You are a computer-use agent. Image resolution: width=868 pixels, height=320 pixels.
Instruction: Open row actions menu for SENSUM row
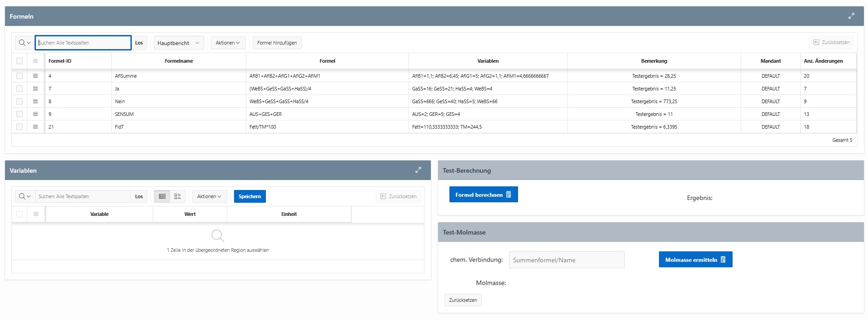tap(35, 114)
